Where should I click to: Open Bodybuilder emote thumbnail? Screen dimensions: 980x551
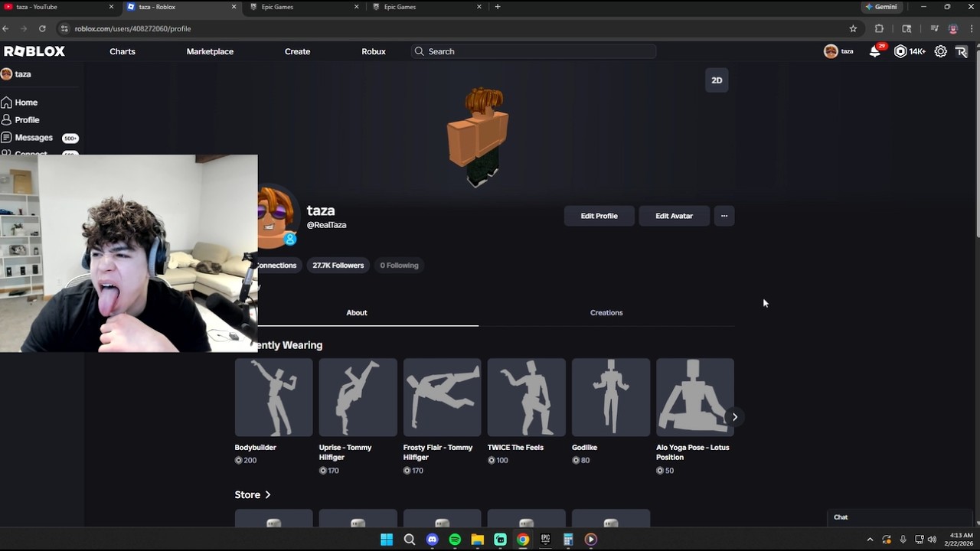coord(273,397)
